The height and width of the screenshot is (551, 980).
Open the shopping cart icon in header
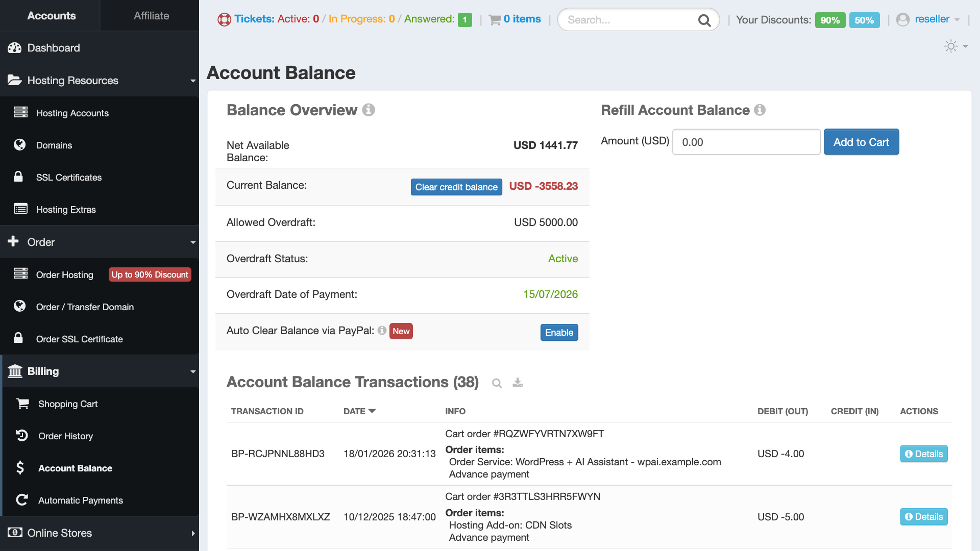click(x=495, y=20)
